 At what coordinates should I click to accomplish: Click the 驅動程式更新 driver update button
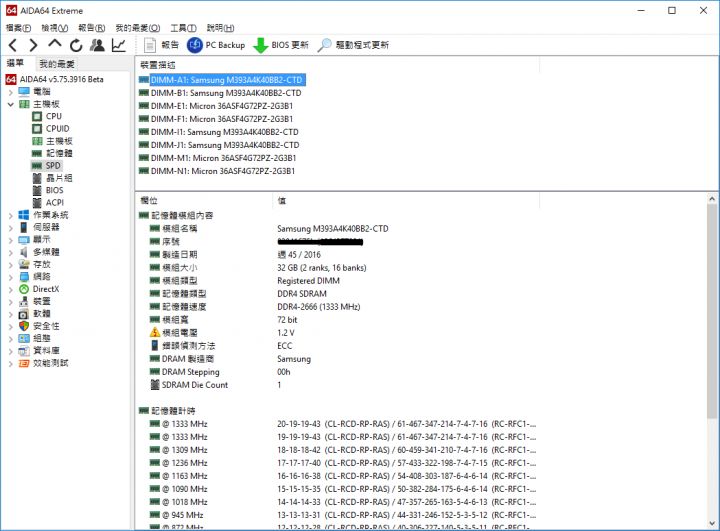pyautogui.click(x=353, y=45)
